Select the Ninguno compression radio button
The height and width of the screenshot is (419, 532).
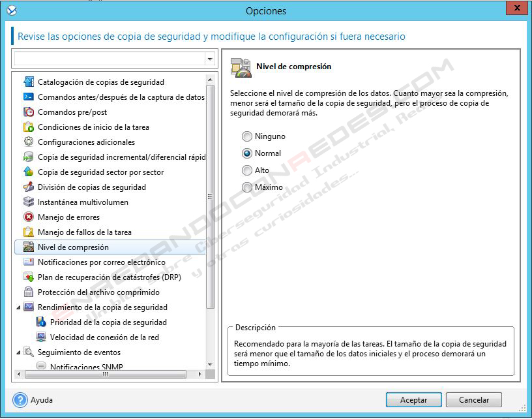[x=247, y=136]
